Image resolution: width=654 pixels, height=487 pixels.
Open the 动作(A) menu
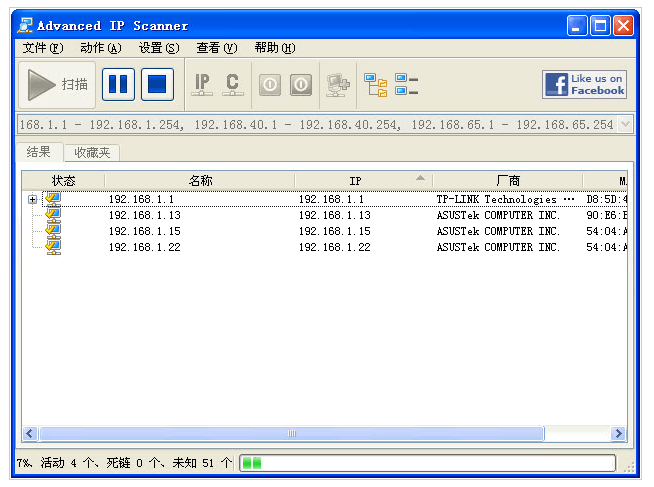101,48
